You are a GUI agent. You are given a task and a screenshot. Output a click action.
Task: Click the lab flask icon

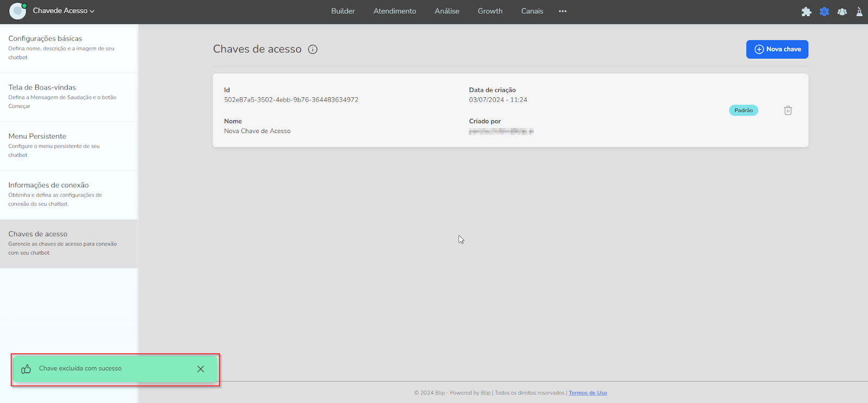[859, 11]
